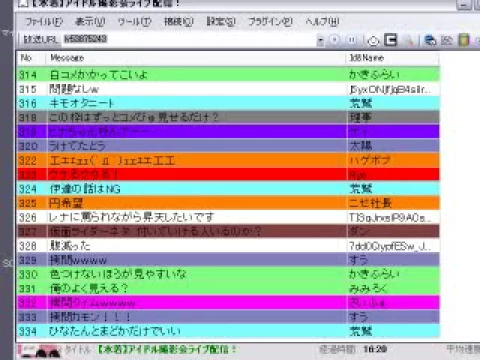Click the connect play icon beside URL field
The image size is (480, 360).
click(x=334, y=40)
